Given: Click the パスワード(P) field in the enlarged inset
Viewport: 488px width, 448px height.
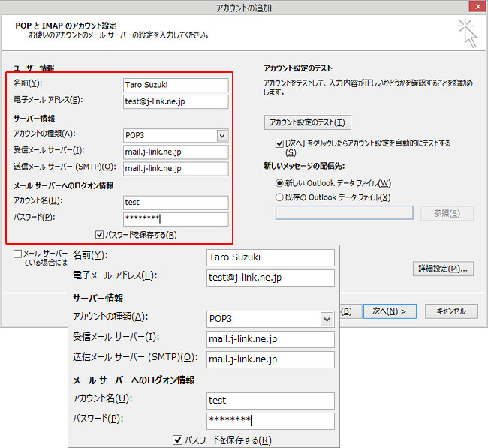Looking at the screenshot, I should pos(270,421).
